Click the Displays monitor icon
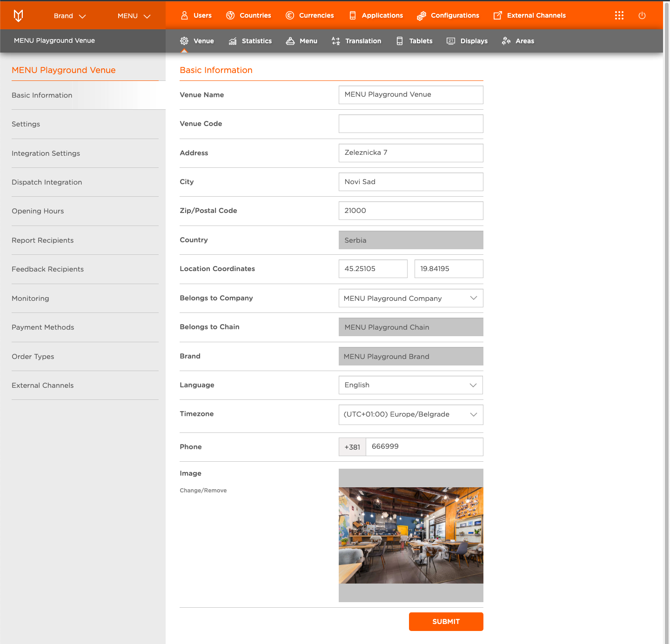 coord(451,41)
